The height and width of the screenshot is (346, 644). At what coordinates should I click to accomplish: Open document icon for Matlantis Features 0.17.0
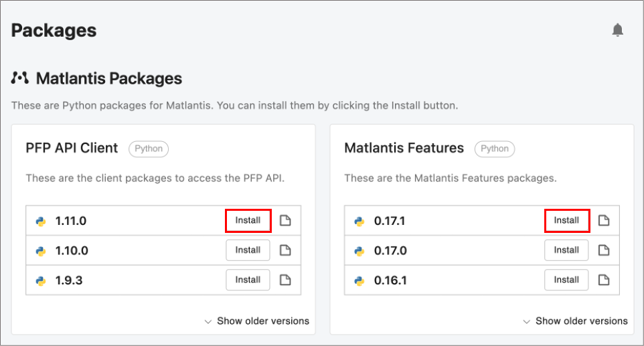pos(604,250)
